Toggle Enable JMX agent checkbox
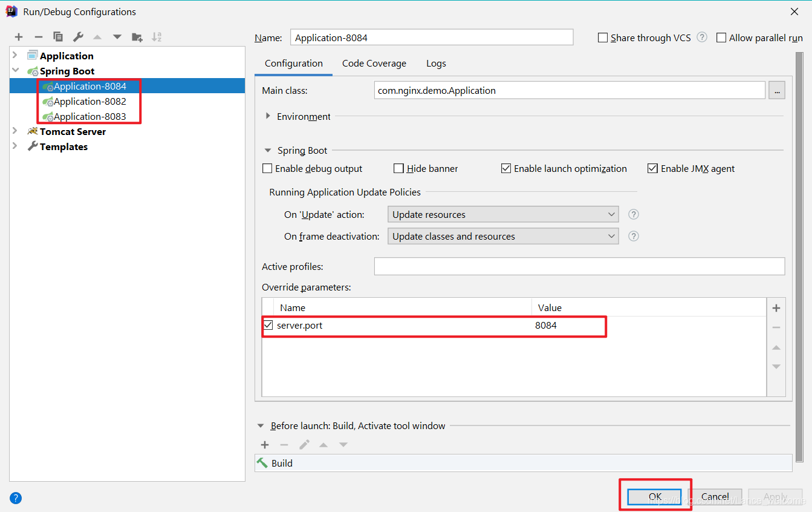Viewport: 812px width, 512px height. pos(652,168)
